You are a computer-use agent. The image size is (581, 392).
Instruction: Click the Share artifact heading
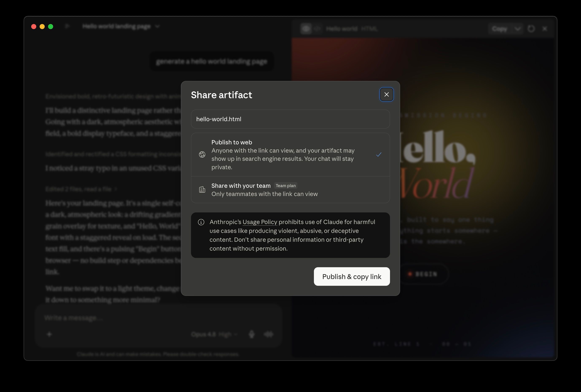click(222, 95)
